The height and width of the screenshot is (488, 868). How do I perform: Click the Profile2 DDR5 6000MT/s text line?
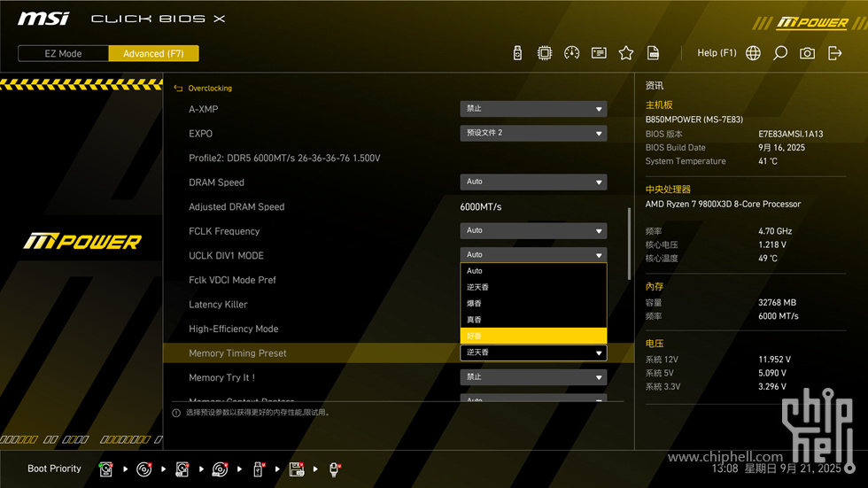tap(284, 159)
